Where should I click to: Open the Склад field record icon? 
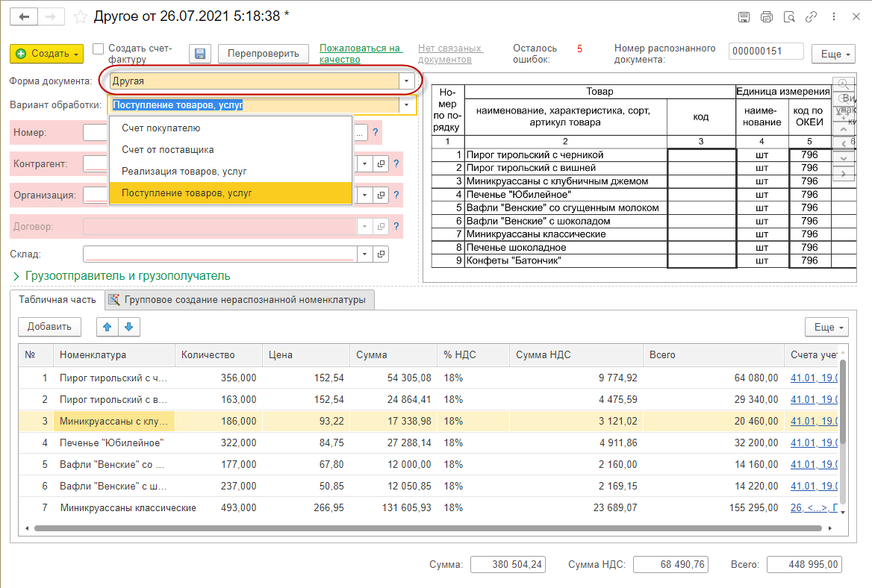(381, 254)
